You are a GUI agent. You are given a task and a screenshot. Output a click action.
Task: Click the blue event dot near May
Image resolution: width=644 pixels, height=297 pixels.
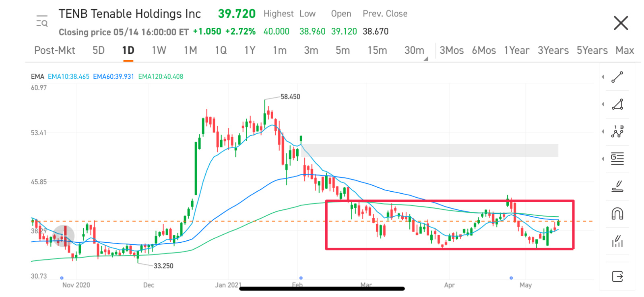coord(511,278)
